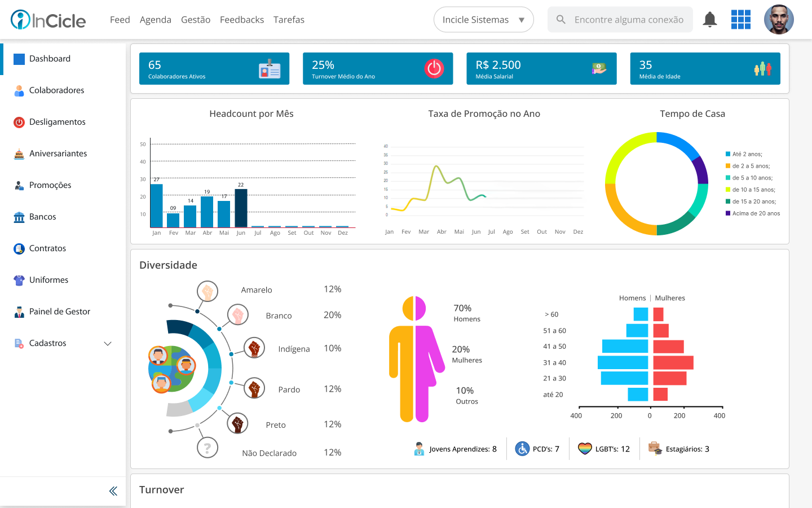Click the InCicle logo

(48, 20)
